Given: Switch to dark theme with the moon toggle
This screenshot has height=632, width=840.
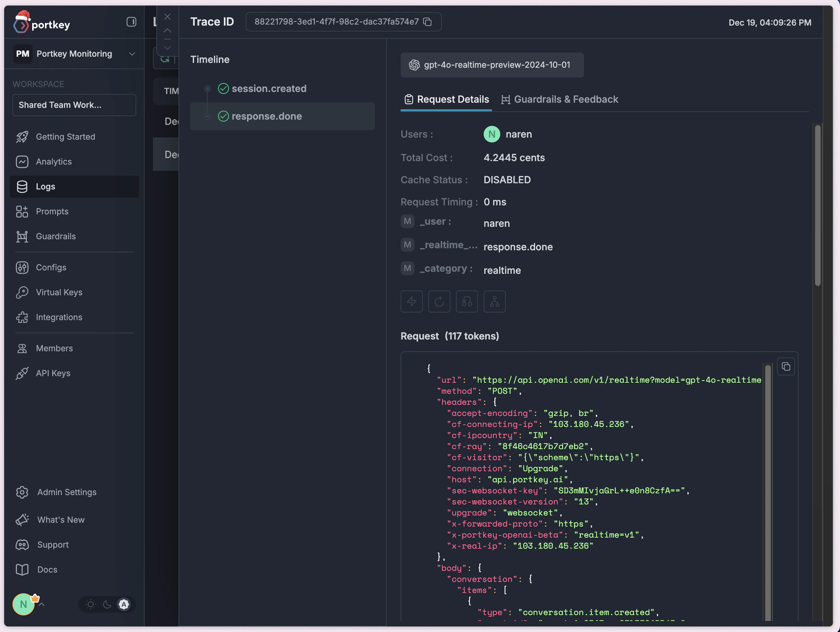Looking at the screenshot, I should (107, 604).
